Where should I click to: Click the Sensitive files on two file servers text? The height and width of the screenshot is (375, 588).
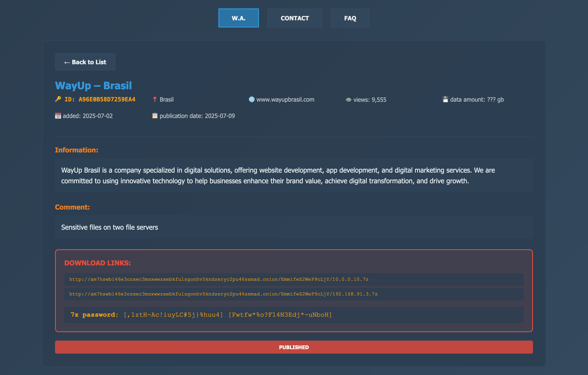coord(109,227)
